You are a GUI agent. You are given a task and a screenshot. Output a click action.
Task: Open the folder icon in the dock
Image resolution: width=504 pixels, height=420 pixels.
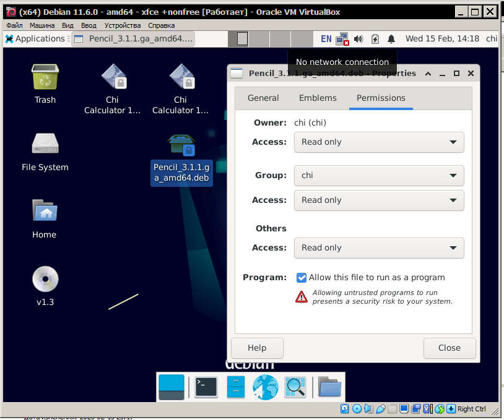tap(329, 387)
